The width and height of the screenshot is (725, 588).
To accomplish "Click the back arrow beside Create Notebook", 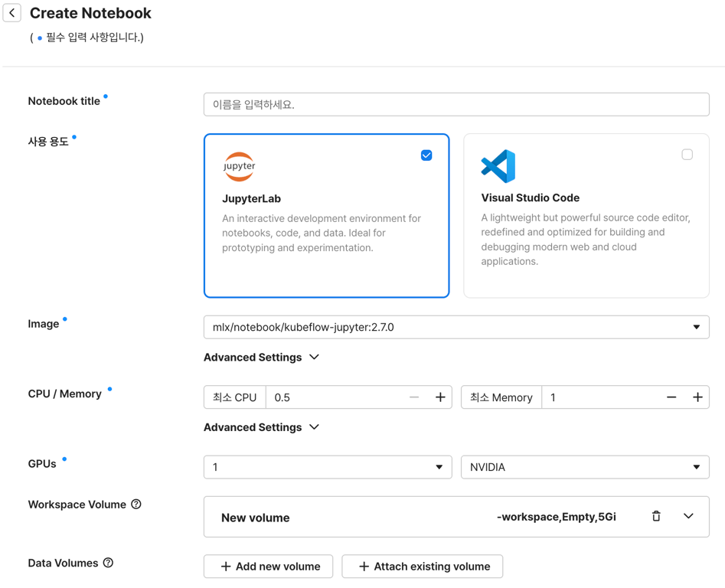I will [x=11, y=13].
